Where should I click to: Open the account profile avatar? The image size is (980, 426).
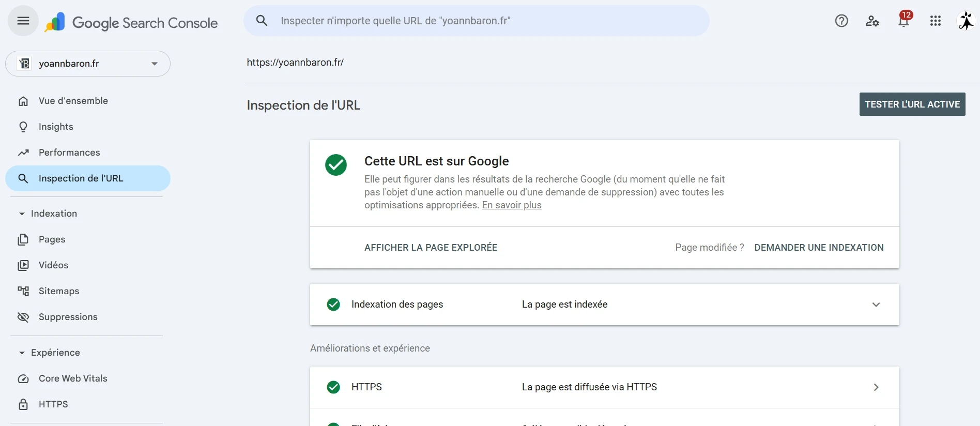click(966, 21)
